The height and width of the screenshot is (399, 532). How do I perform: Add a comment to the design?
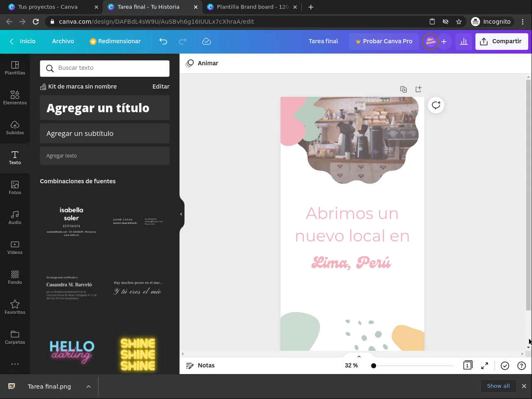tap(436, 105)
